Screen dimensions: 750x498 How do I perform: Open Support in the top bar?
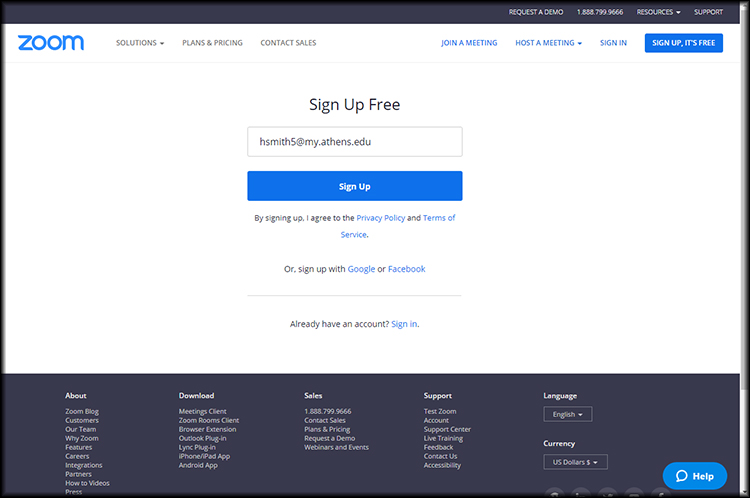click(708, 12)
